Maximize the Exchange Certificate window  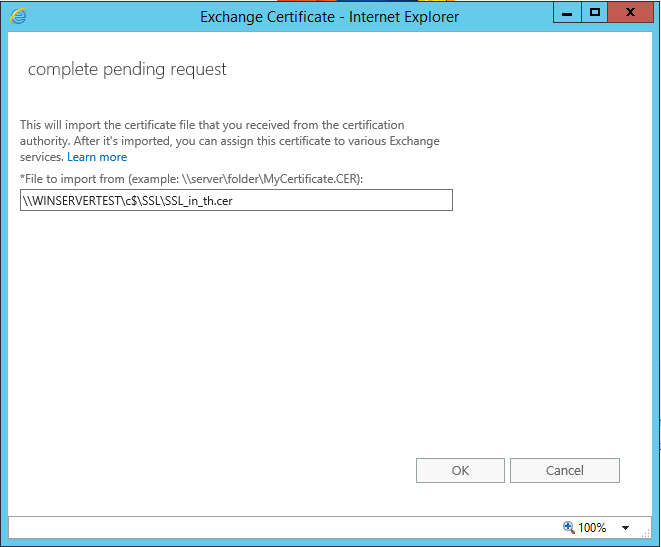(x=595, y=13)
